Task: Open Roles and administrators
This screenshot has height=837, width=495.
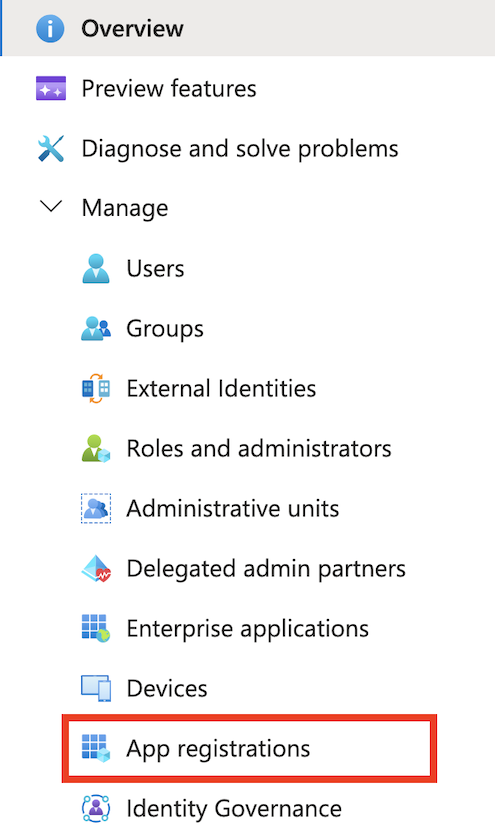Action: pos(259,448)
